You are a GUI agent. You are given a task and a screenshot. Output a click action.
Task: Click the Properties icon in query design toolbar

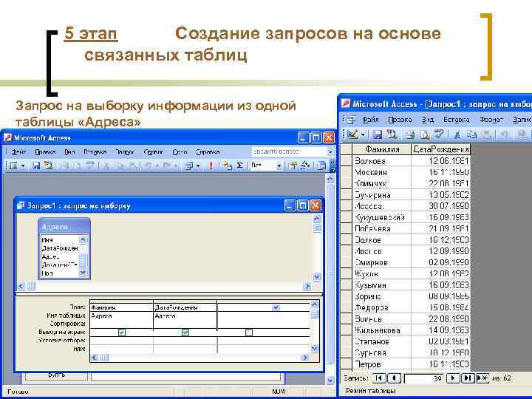293,166
